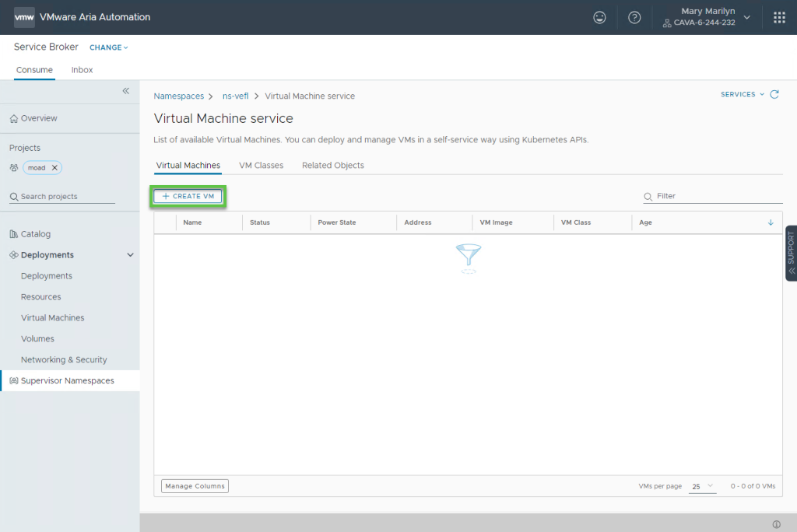Expand the Services dropdown

[x=742, y=95]
